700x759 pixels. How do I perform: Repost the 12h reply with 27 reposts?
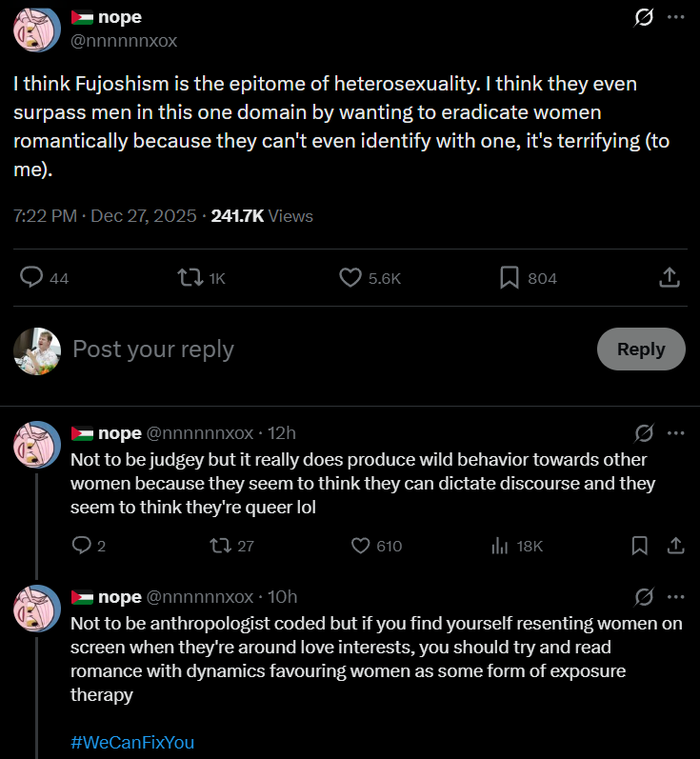point(218,546)
